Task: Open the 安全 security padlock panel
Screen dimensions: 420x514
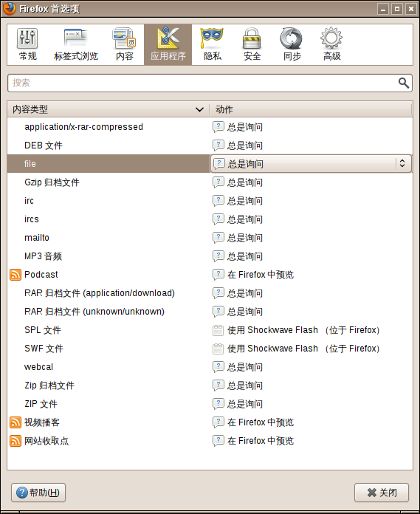Action: point(252,44)
